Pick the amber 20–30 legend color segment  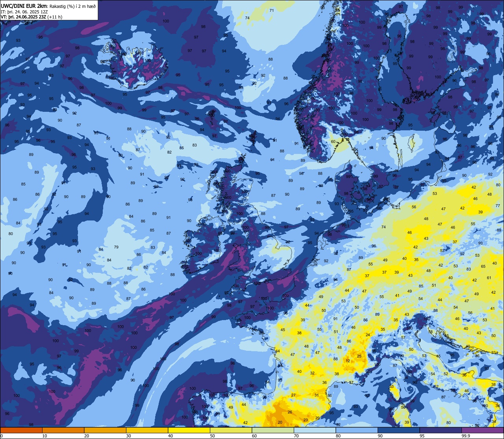click(x=105, y=430)
